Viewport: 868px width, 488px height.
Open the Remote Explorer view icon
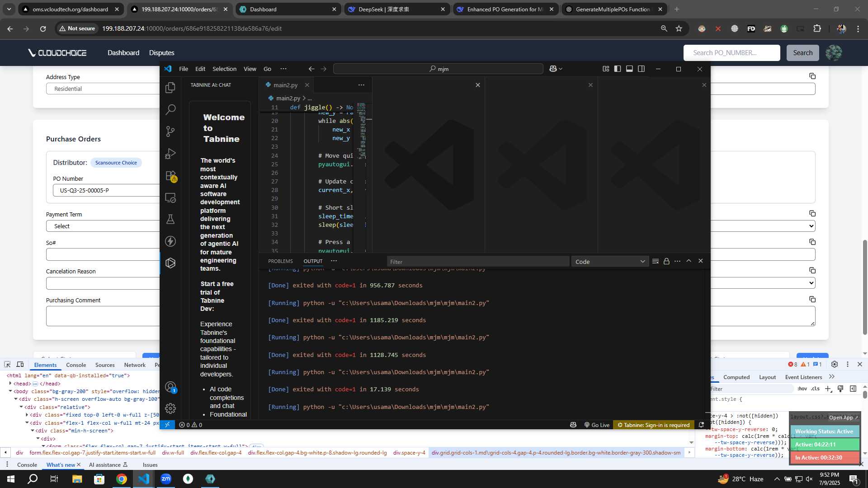[170, 197]
